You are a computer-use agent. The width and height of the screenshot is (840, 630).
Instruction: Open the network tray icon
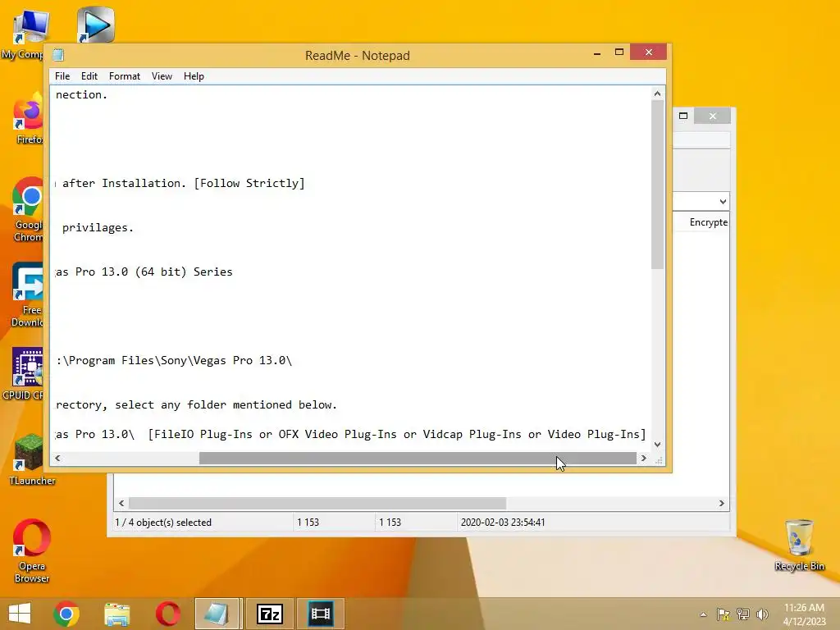pos(743,614)
